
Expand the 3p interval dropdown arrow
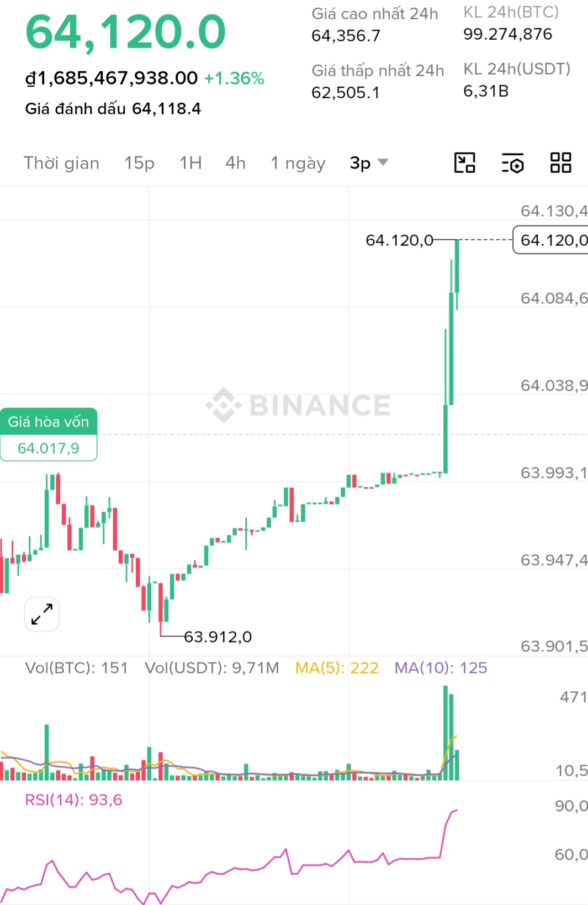point(383,162)
